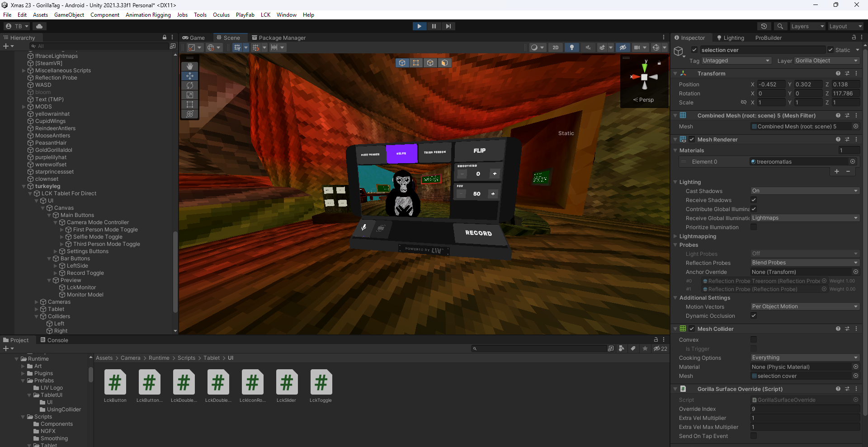Expand the Lightmapping section
This screenshot has height=447, width=868.
(x=675, y=236)
